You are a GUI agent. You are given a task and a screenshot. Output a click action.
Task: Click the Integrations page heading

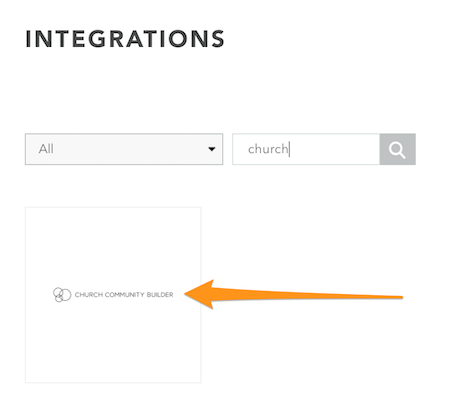(x=125, y=39)
